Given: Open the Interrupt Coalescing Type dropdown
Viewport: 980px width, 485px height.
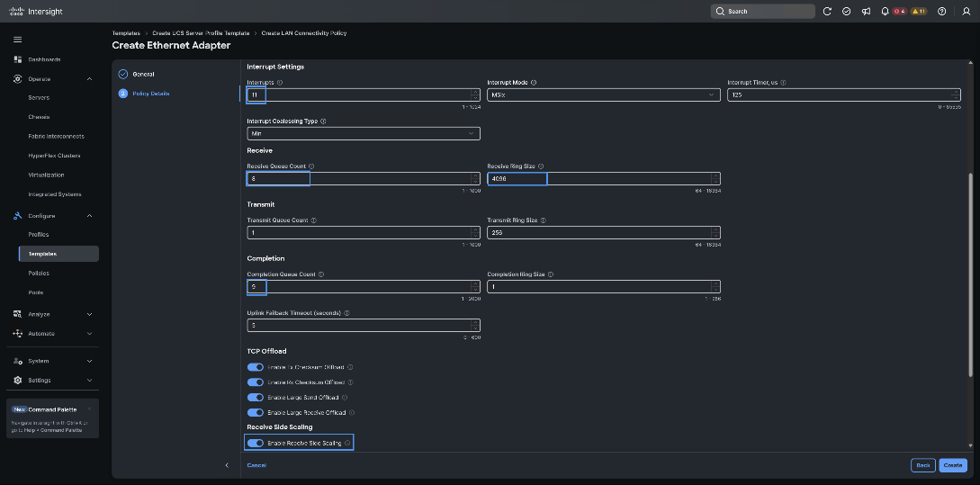Looking at the screenshot, I should click(364, 133).
